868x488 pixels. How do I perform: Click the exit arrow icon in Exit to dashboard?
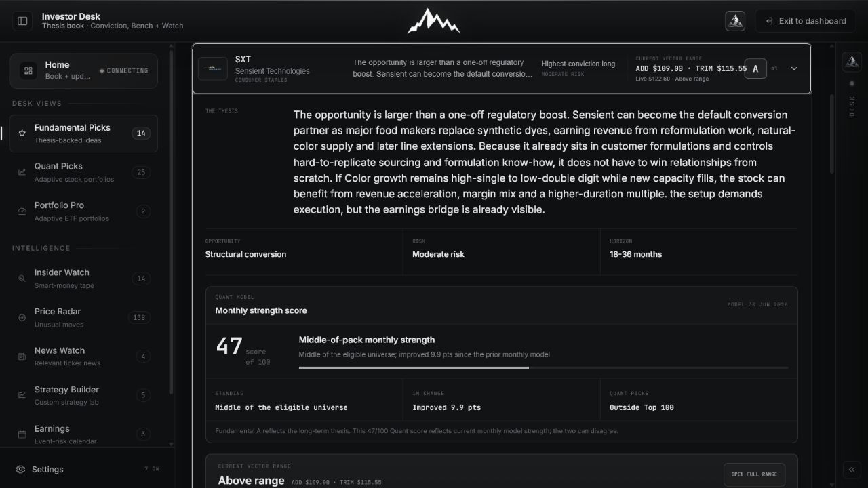point(769,21)
